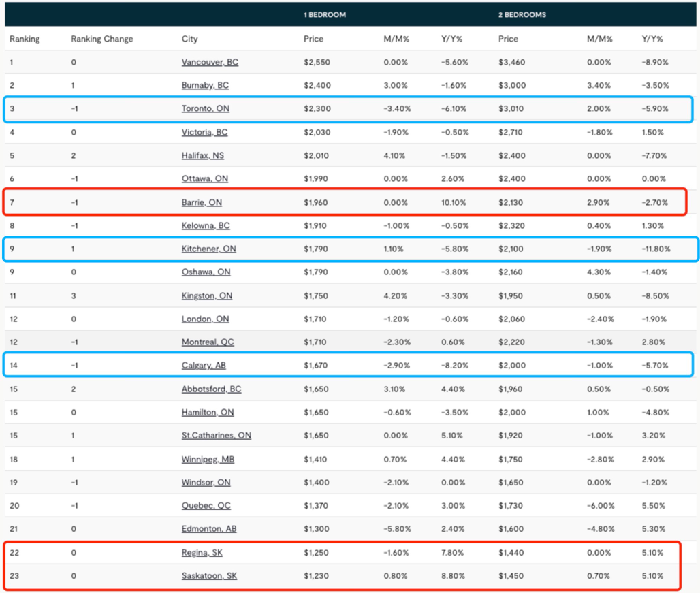This screenshot has width=700, height=593.
Task: Open the Abbotsford, BC link
Action: pyautogui.click(x=211, y=389)
